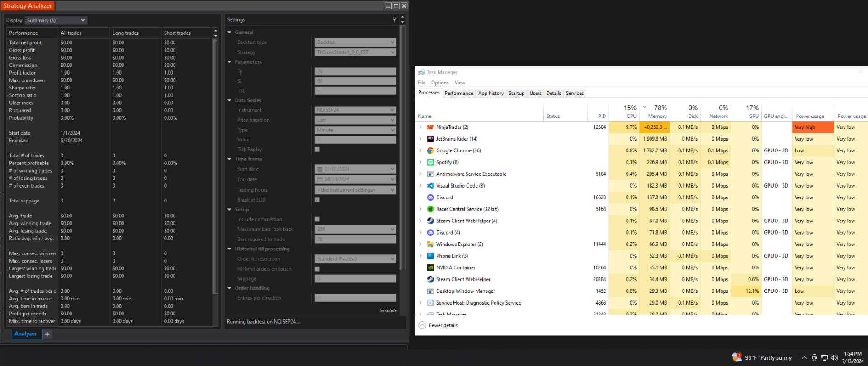Open the Display Summary ($) dropdown
Image resolution: width=868 pixels, height=366 pixels.
(56, 20)
